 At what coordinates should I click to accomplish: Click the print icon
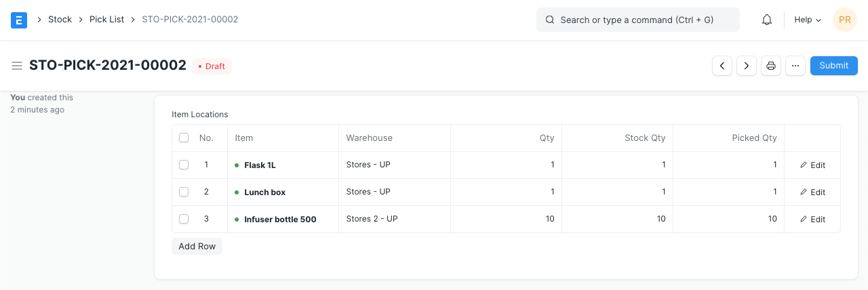pyautogui.click(x=771, y=66)
